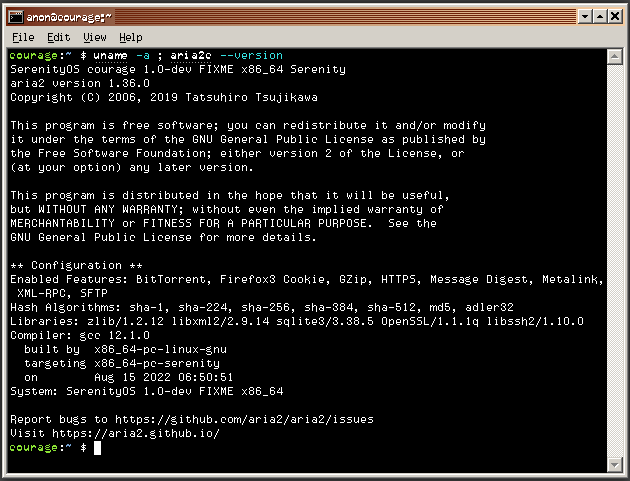Click the underlined uname command

click(x=110, y=56)
